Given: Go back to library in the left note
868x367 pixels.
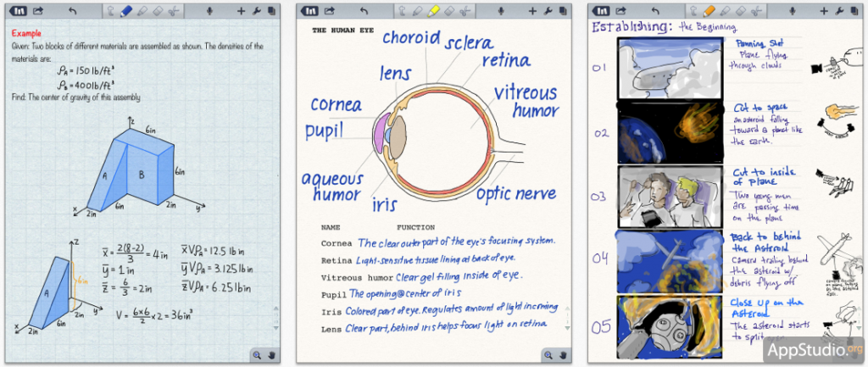Looking at the screenshot, I should (x=18, y=11).
